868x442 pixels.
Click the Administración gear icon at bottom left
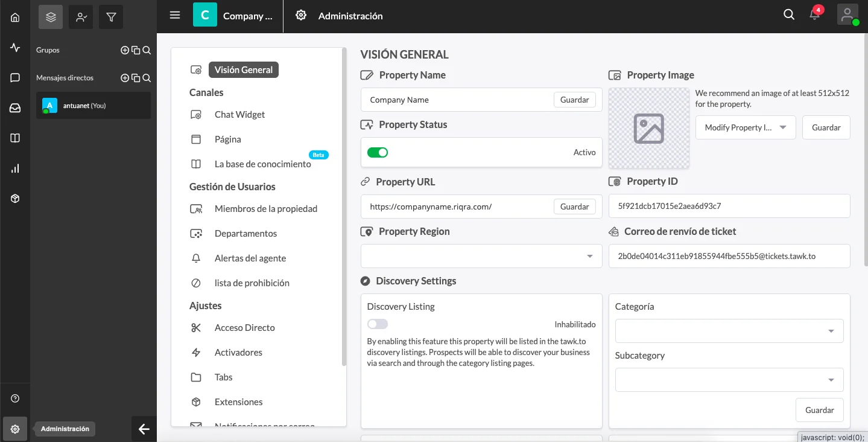pos(15,429)
